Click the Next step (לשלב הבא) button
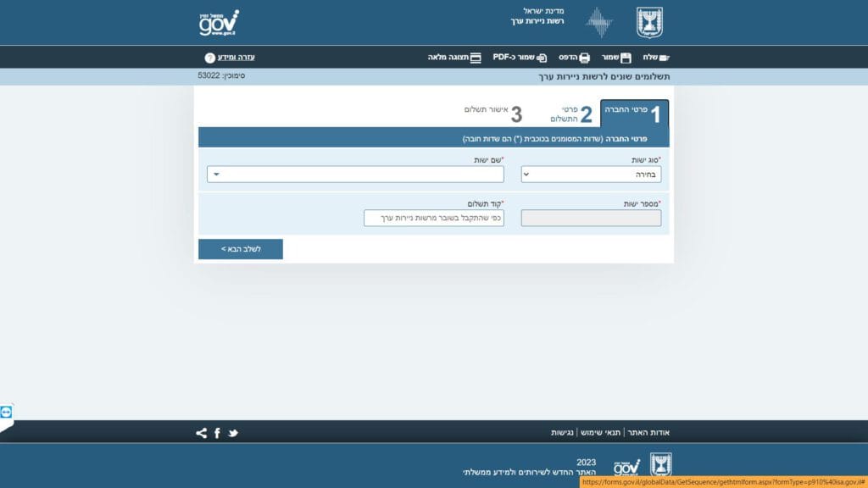The image size is (868, 488). coord(241,249)
